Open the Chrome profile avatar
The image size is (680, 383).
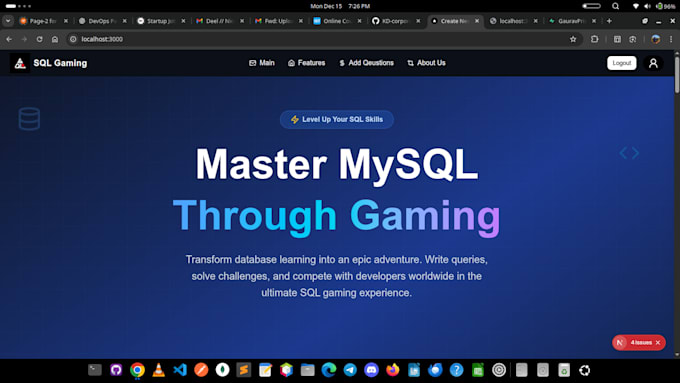click(655, 39)
